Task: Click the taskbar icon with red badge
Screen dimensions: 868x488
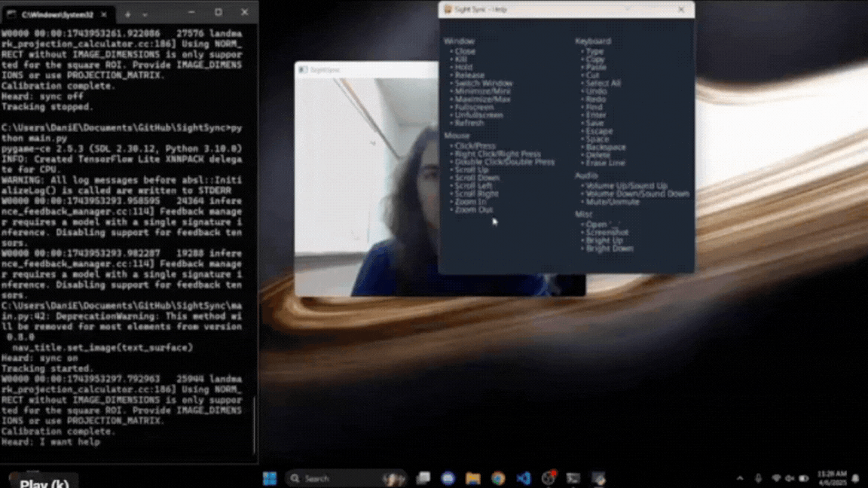Action: click(x=549, y=478)
